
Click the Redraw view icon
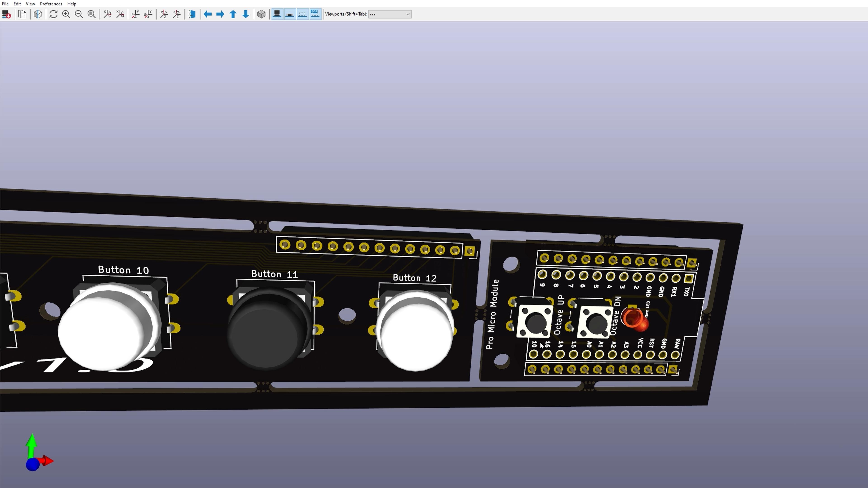(54, 14)
